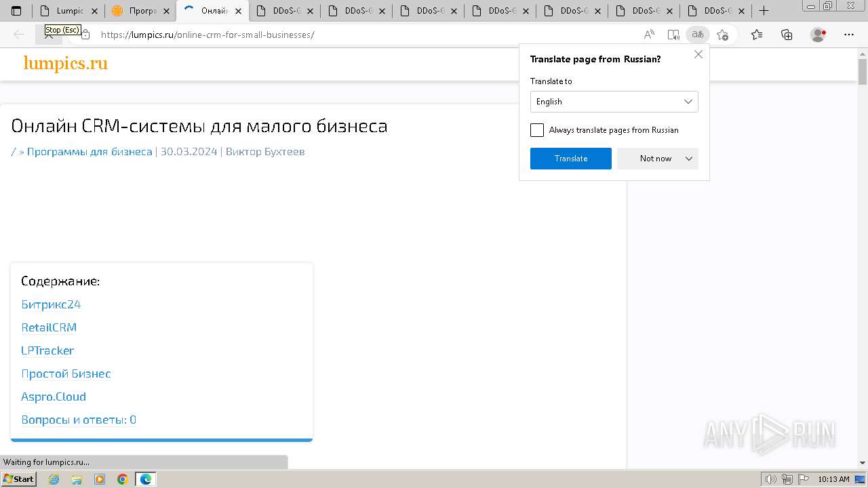Open the Translate to language dropdown

tap(614, 102)
